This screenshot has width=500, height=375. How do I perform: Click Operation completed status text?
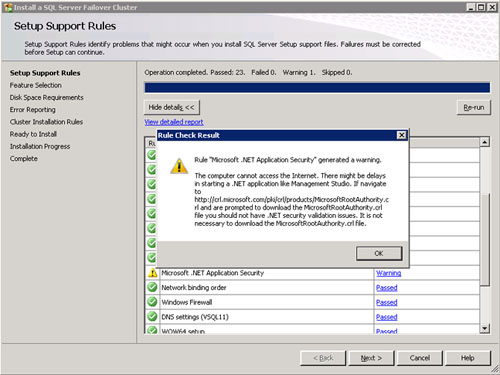(248, 72)
